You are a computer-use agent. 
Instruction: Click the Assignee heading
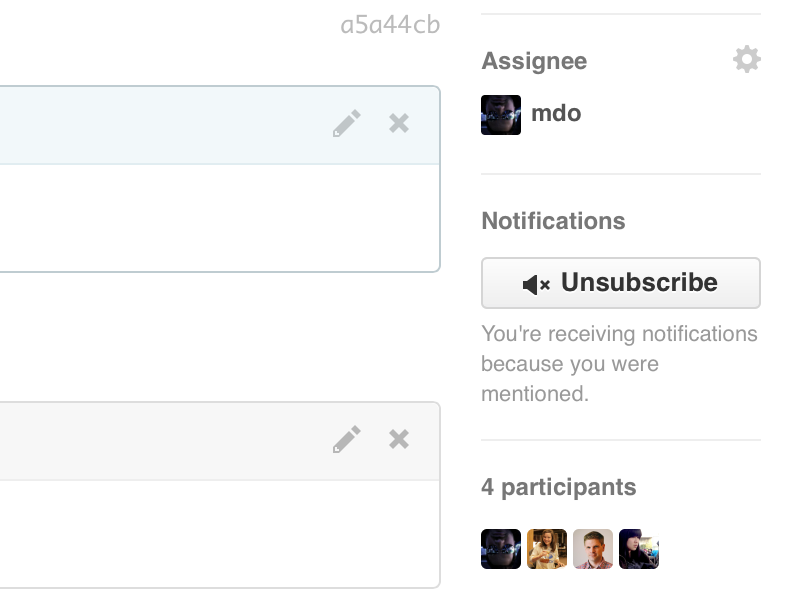tap(534, 61)
